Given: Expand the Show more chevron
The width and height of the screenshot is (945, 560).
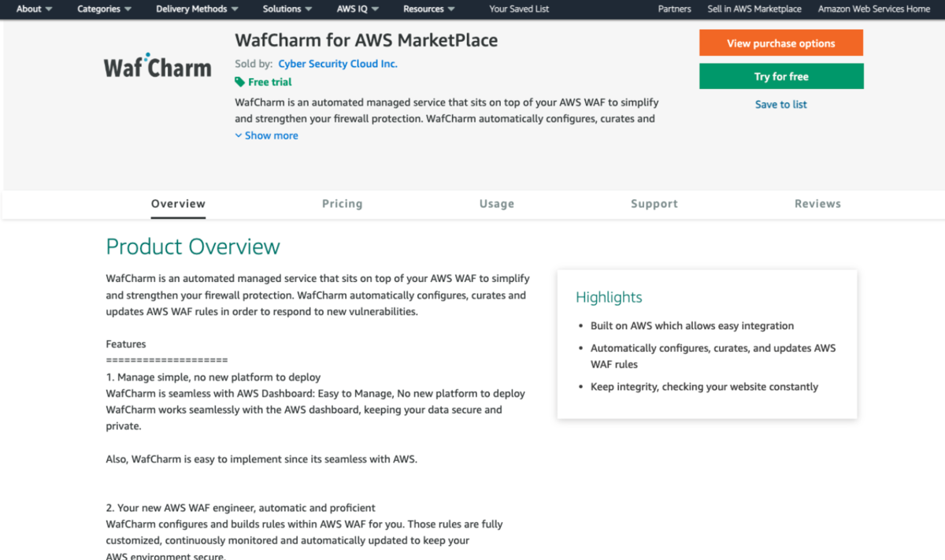Looking at the screenshot, I should click(x=239, y=135).
